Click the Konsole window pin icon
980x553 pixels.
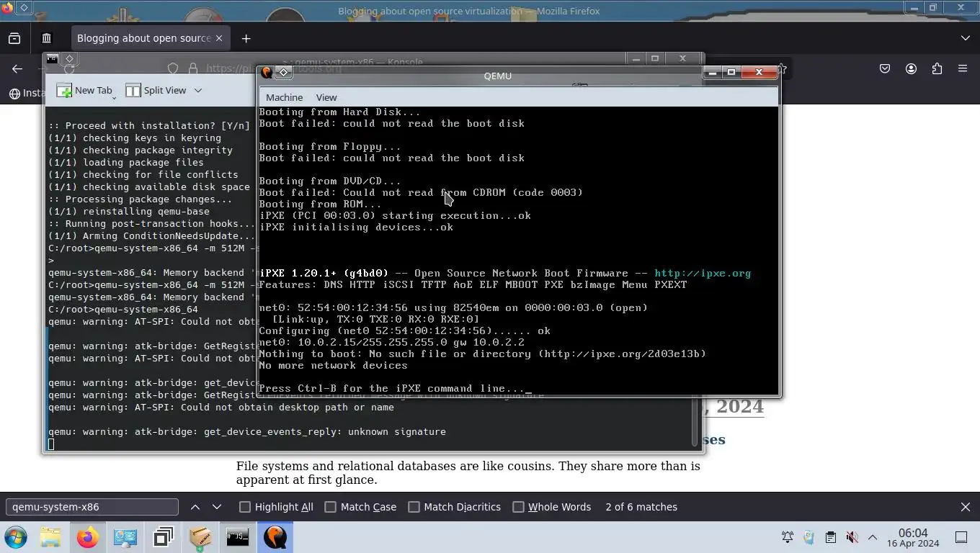(69, 58)
